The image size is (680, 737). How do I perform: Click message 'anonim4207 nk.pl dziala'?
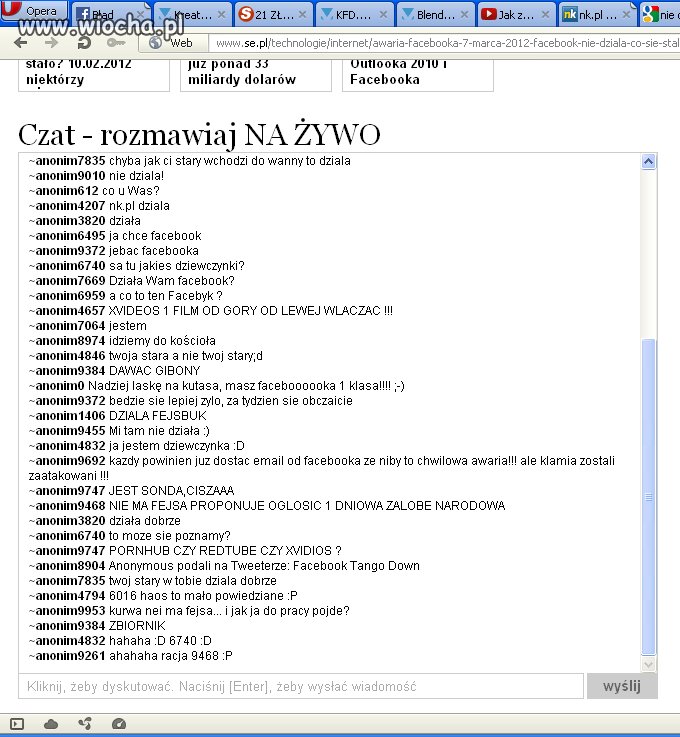(x=99, y=206)
